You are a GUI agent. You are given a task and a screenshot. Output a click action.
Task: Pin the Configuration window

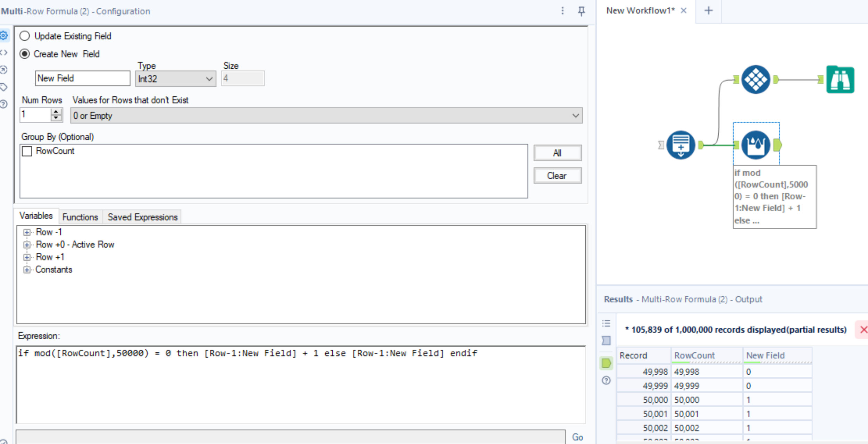(x=581, y=11)
